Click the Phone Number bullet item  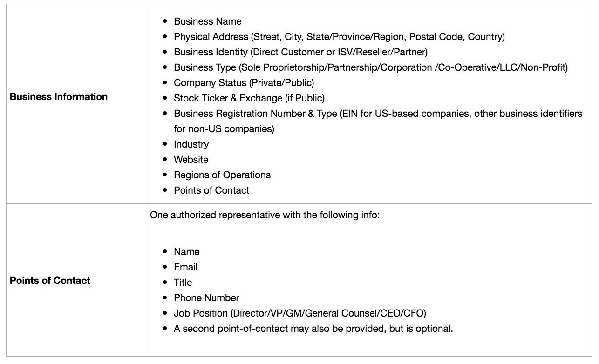point(206,298)
